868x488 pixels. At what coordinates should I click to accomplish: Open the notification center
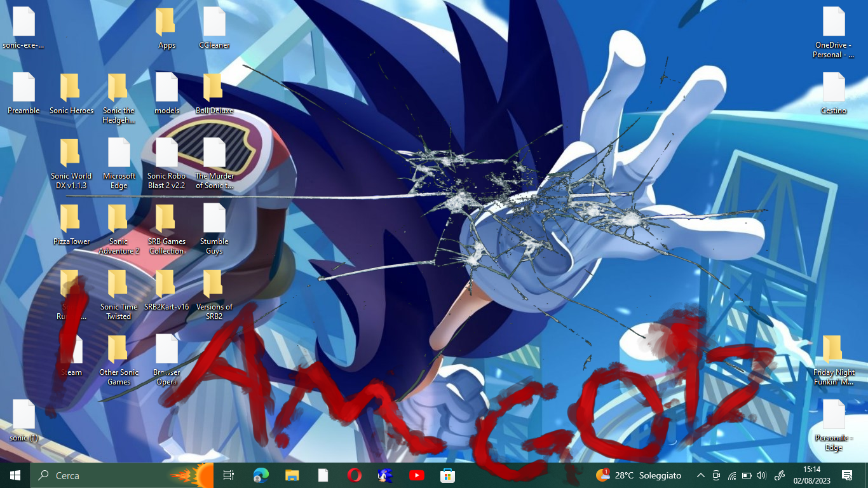click(847, 475)
